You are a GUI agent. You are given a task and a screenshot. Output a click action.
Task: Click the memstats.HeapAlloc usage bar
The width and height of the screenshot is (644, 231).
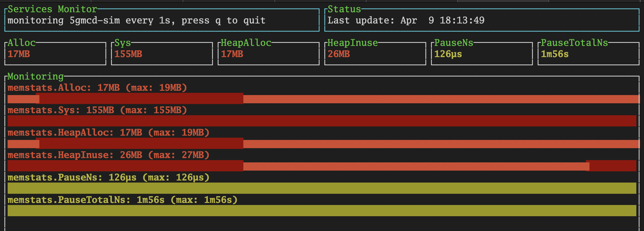pos(324,143)
